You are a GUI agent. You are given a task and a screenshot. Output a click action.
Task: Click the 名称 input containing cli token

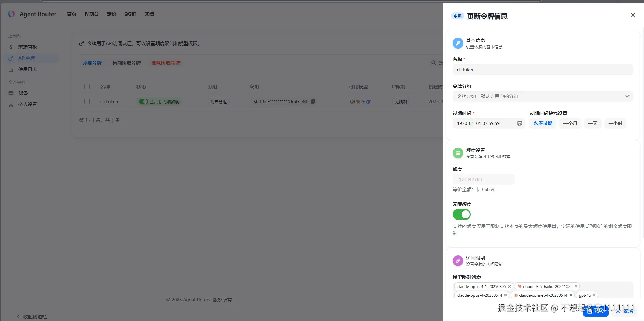click(x=543, y=69)
